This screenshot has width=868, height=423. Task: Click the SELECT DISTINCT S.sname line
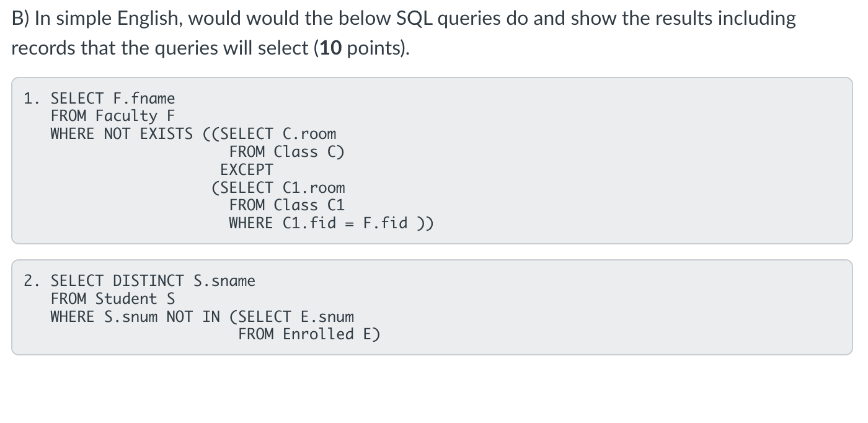[153, 281]
